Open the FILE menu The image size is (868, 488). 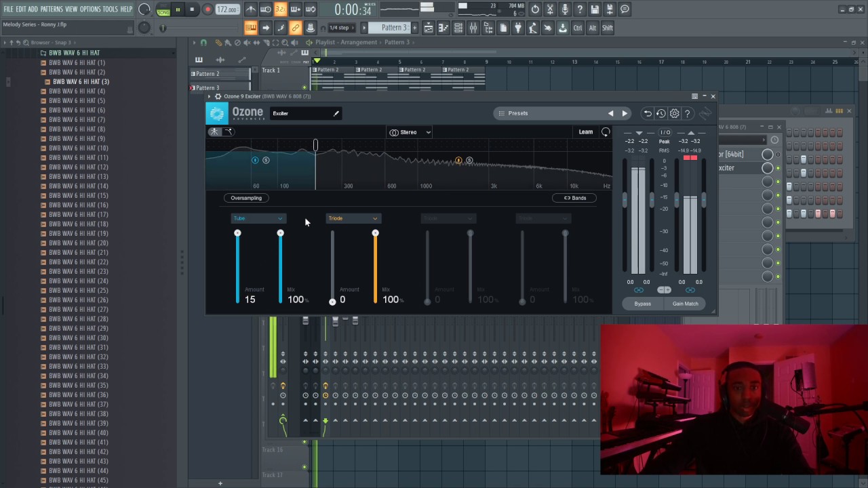(x=9, y=9)
